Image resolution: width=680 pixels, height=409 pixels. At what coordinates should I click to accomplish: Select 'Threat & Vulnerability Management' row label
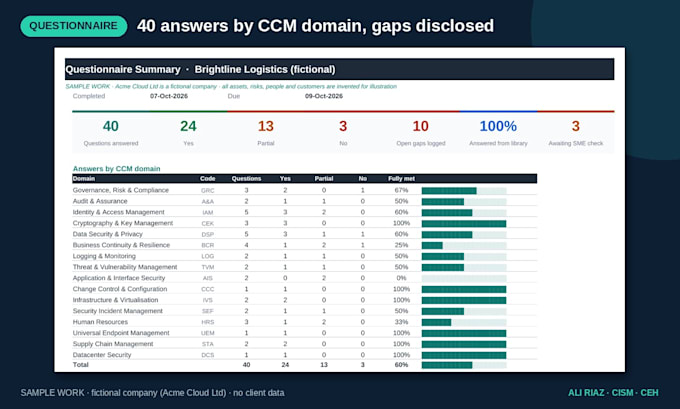pyautogui.click(x=125, y=267)
